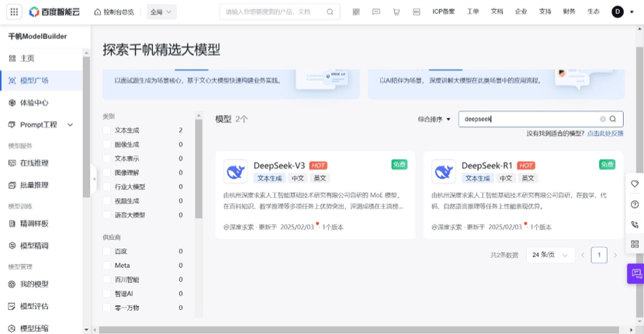Open the DeepSeek-R1 model card title

click(x=486, y=165)
